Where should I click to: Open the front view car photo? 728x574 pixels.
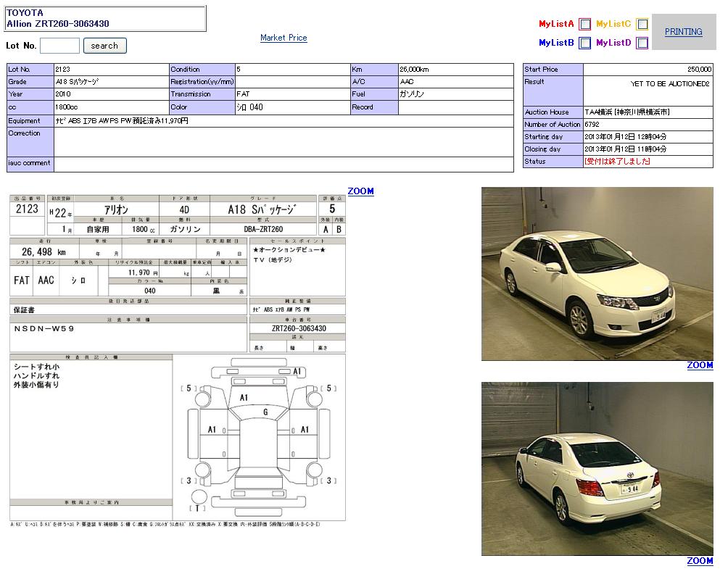click(x=597, y=274)
